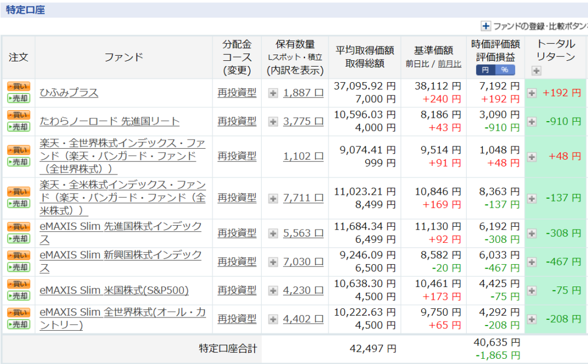The width and height of the screenshot is (588, 364).
Task: Click 売却 for eMAXIS Slim 新興国株式インデックス
Action: click(x=18, y=268)
